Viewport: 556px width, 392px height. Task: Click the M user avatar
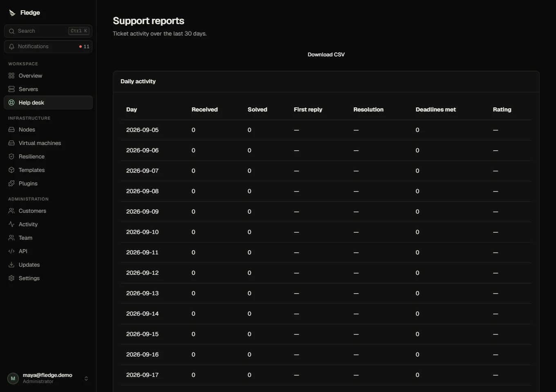tap(13, 379)
